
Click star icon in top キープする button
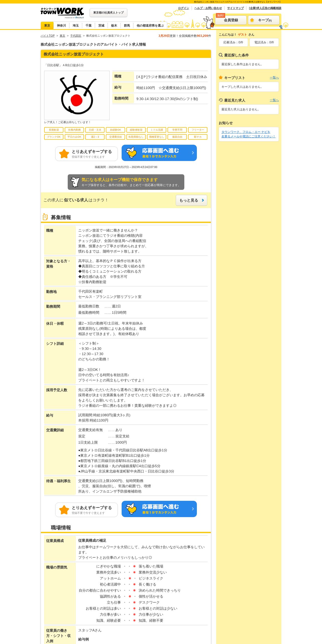64,154
